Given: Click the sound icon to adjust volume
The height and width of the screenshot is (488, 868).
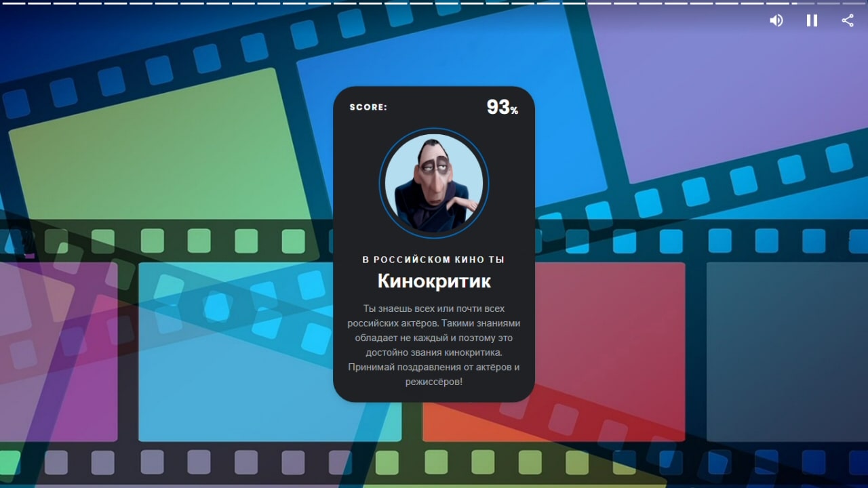Looking at the screenshot, I should [776, 20].
